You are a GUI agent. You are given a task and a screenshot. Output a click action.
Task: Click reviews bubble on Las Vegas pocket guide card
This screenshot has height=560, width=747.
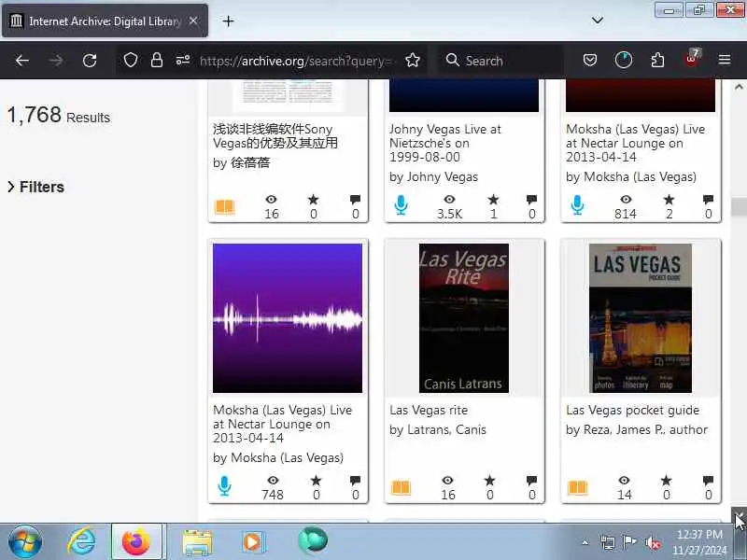coord(708,480)
